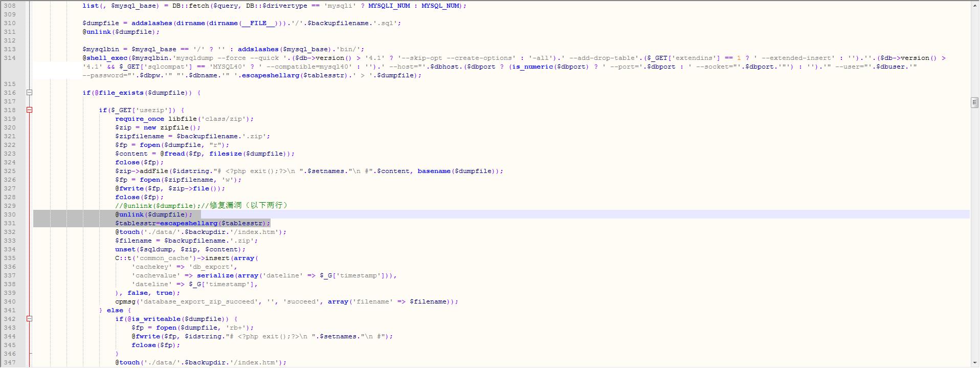
Task: Click the highlighted @unlink($dumpfile) line
Action: 153,214
